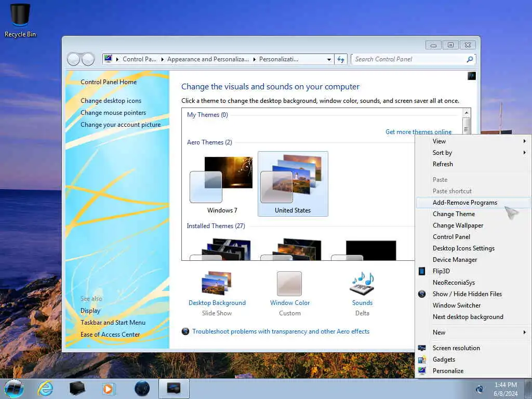Viewport: 532px width, 399px height.
Task: Click the taskbar clock showing 1:44 PM
Action: pyautogui.click(x=506, y=385)
